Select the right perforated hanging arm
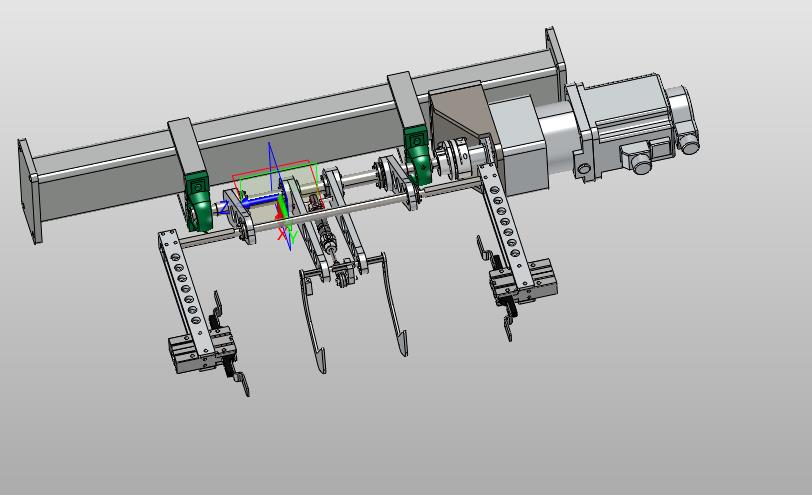The image size is (812, 495). pos(505,226)
